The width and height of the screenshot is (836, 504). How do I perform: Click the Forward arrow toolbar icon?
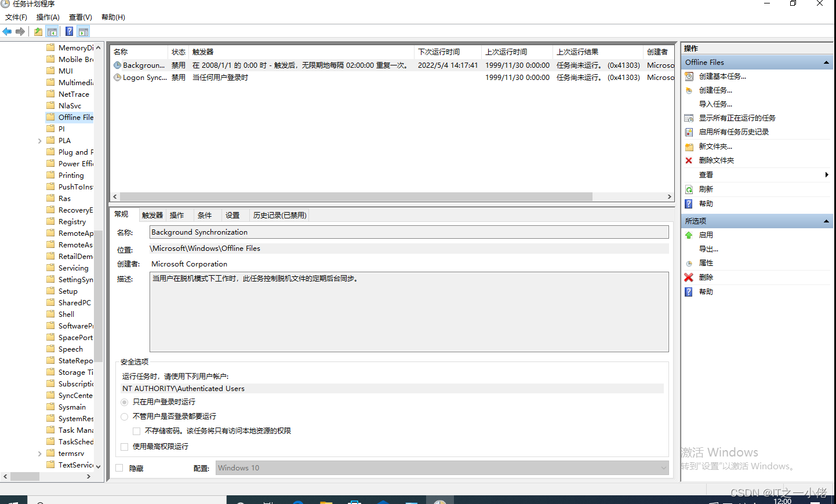[x=20, y=31]
